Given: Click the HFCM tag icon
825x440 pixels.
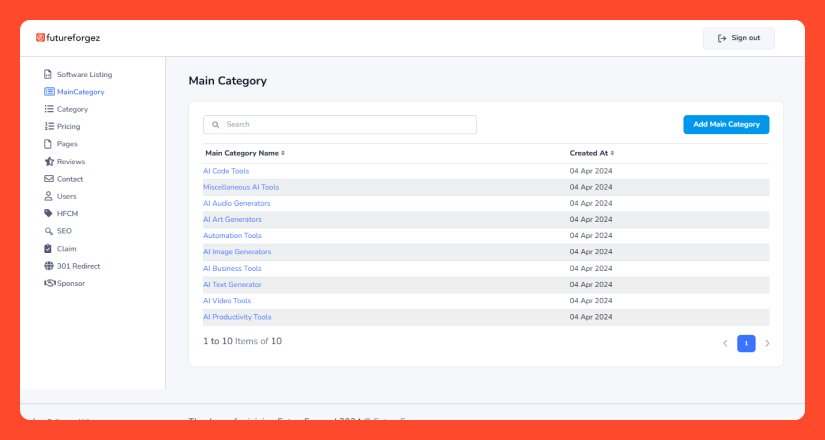Looking at the screenshot, I should tap(48, 214).
